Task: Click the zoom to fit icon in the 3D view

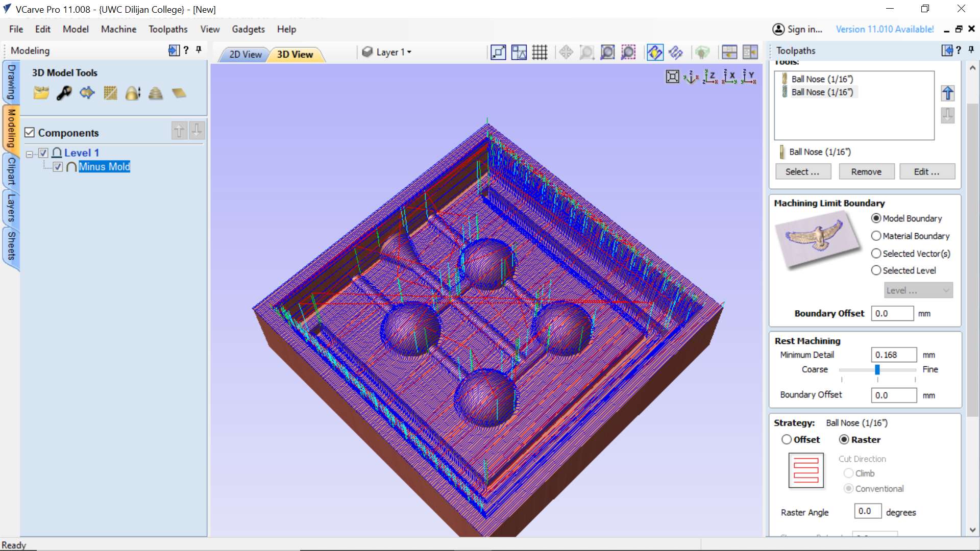Action: tap(672, 77)
